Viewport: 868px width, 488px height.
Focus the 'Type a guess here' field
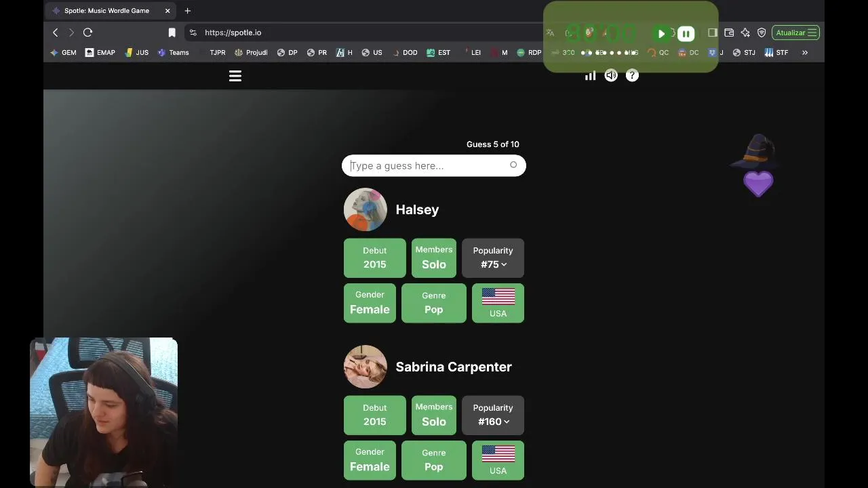[434, 165]
